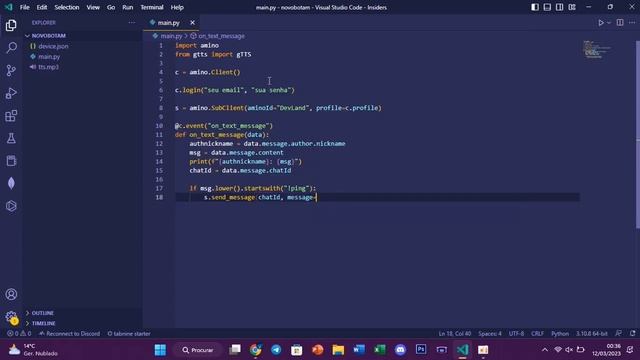Image resolution: width=640 pixels, height=360 pixels.
Task: Open errors and warnings in status bar
Action: click(x=19, y=334)
